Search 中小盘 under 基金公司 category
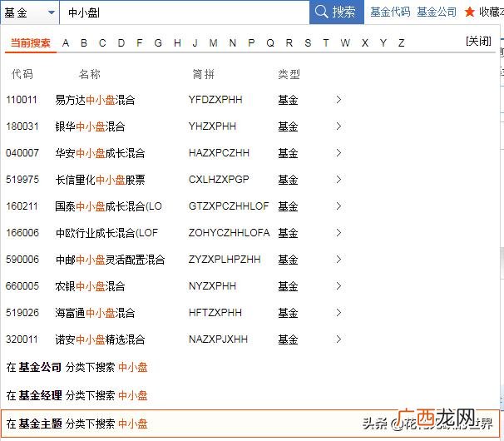Screen dimensions: 504x441 (x=77, y=367)
